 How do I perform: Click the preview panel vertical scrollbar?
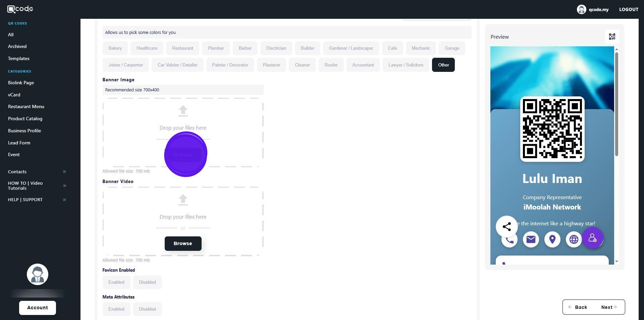[616, 104]
